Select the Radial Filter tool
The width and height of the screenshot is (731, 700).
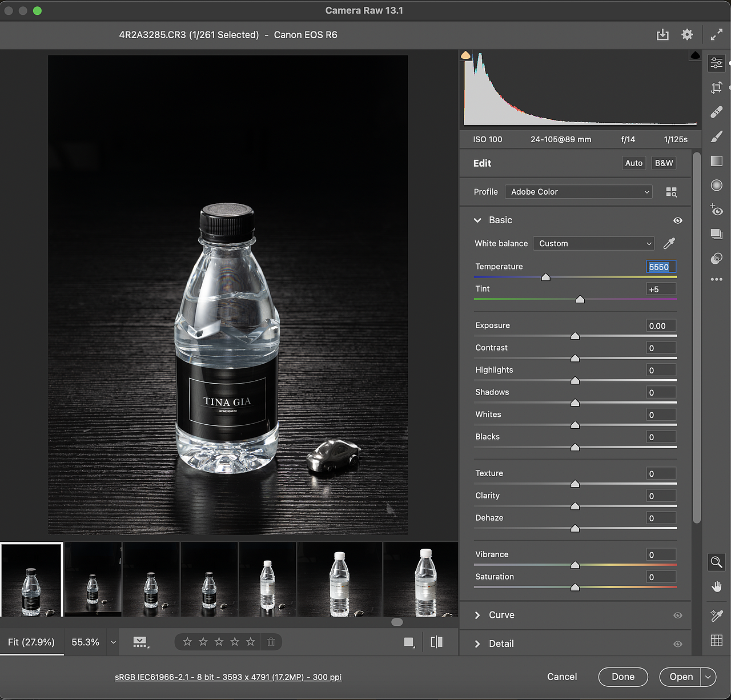(x=716, y=186)
